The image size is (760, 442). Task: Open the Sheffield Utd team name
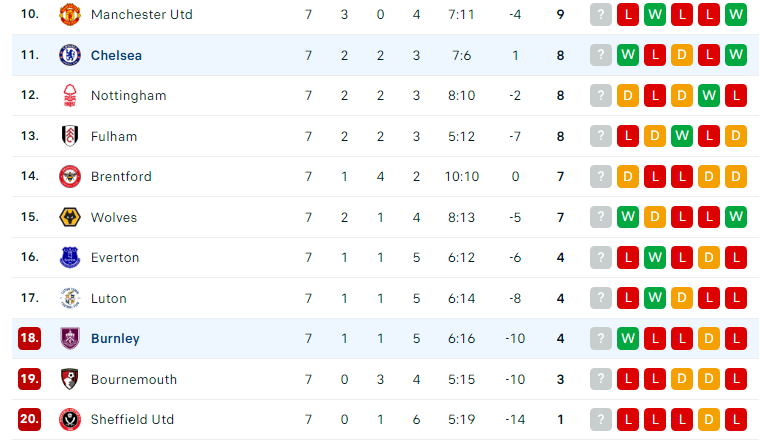(x=132, y=419)
